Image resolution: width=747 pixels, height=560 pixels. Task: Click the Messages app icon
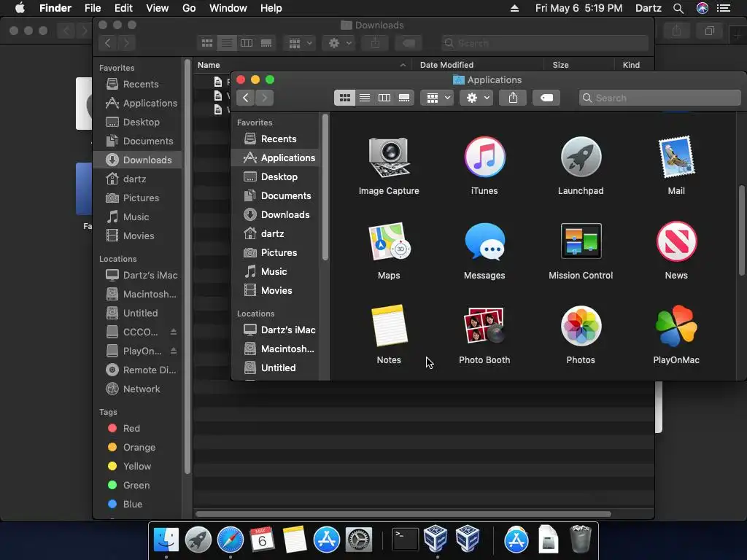(x=484, y=242)
